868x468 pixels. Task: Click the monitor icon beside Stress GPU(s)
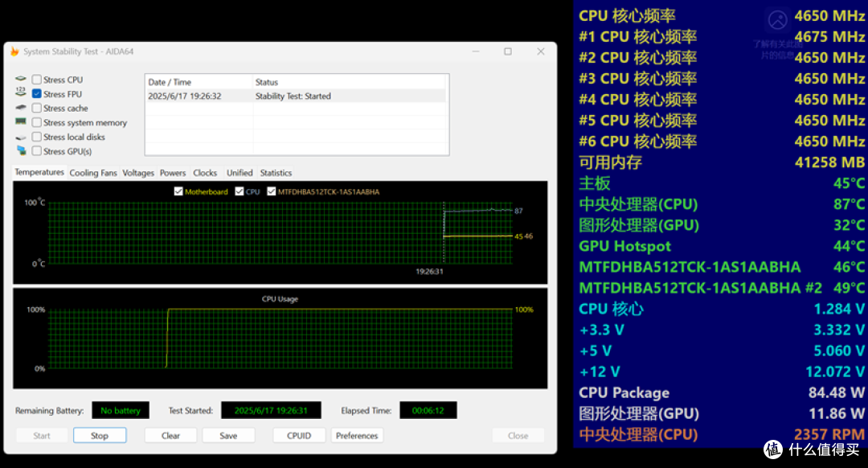[21, 150]
